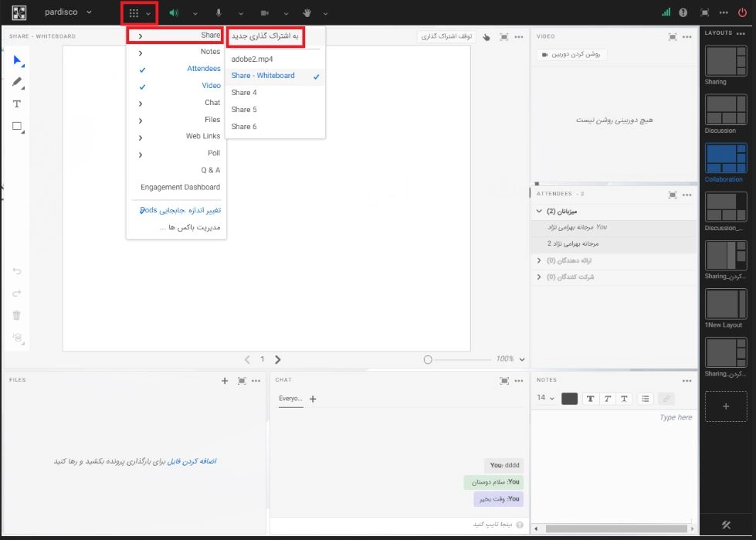Open the whiteboard zoom 100% dropdown
This screenshot has height=540, width=756.
click(x=510, y=359)
